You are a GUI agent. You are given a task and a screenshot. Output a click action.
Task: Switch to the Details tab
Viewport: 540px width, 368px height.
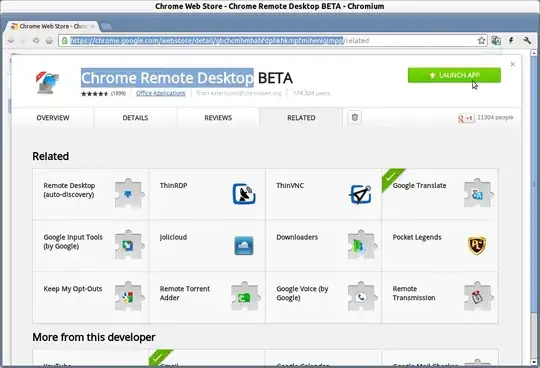(x=135, y=118)
